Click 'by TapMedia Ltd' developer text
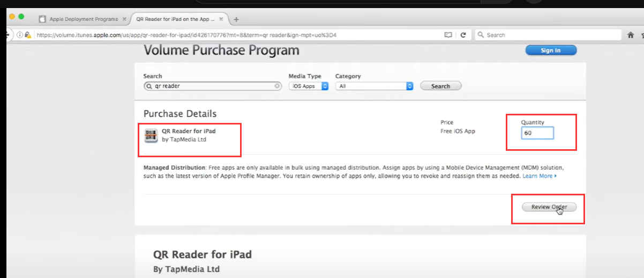This screenshot has width=644, height=278. point(184,140)
